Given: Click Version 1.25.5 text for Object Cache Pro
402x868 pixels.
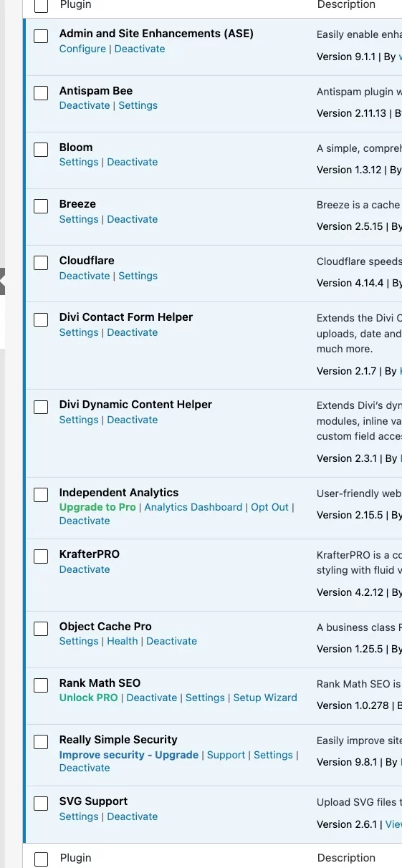Looking at the screenshot, I should [x=350, y=649].
